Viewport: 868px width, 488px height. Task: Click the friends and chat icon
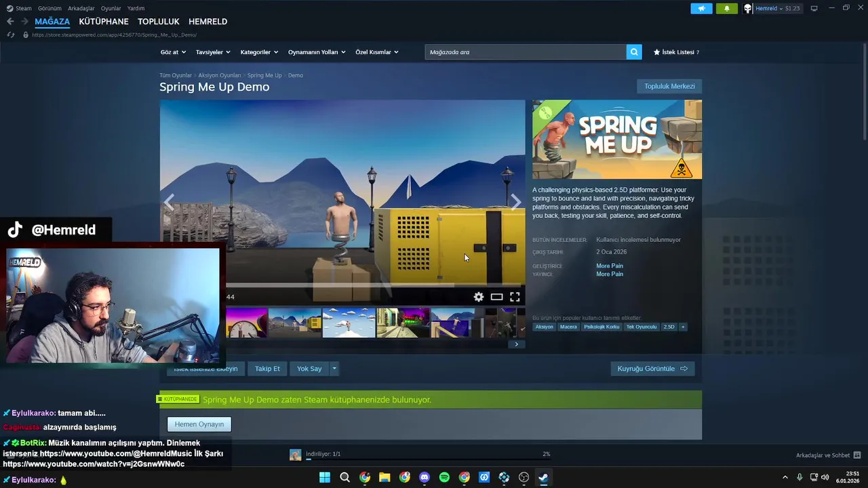coord(857,455)
